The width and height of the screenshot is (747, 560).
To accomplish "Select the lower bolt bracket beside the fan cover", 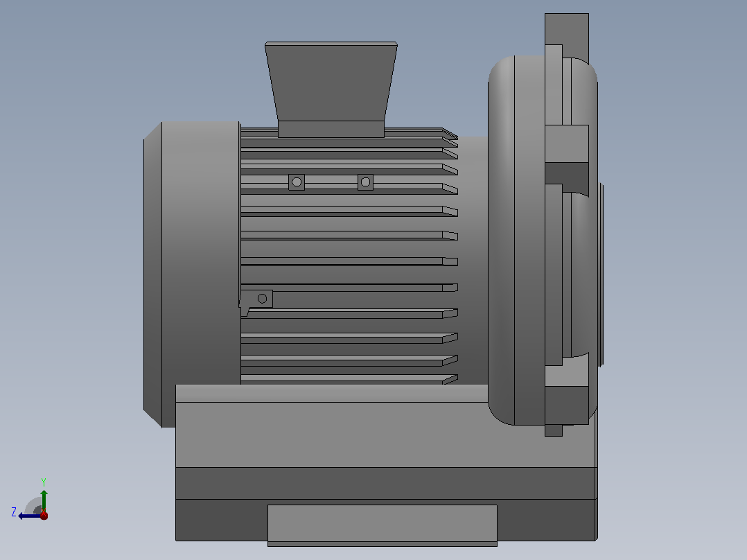I will [256, 301].
